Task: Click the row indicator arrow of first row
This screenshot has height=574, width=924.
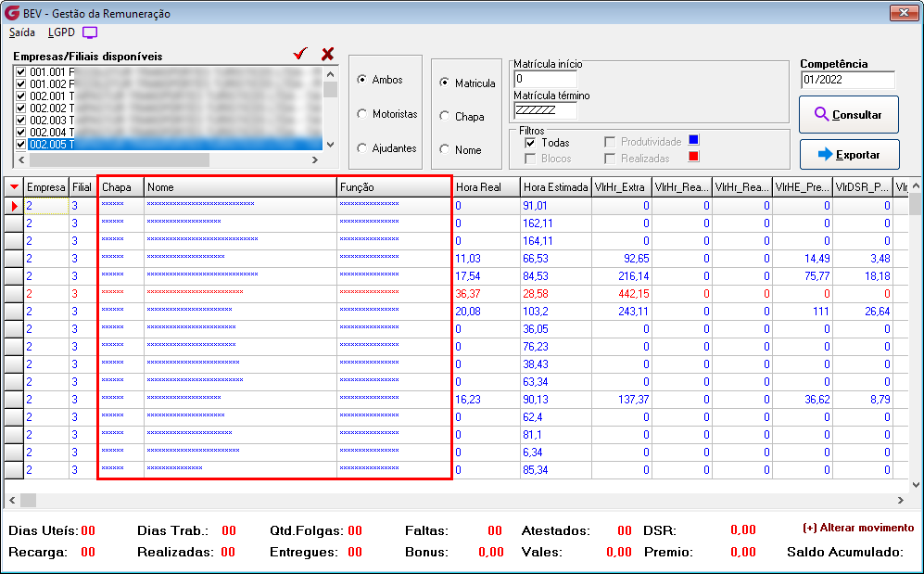Action: click(14, 206)
